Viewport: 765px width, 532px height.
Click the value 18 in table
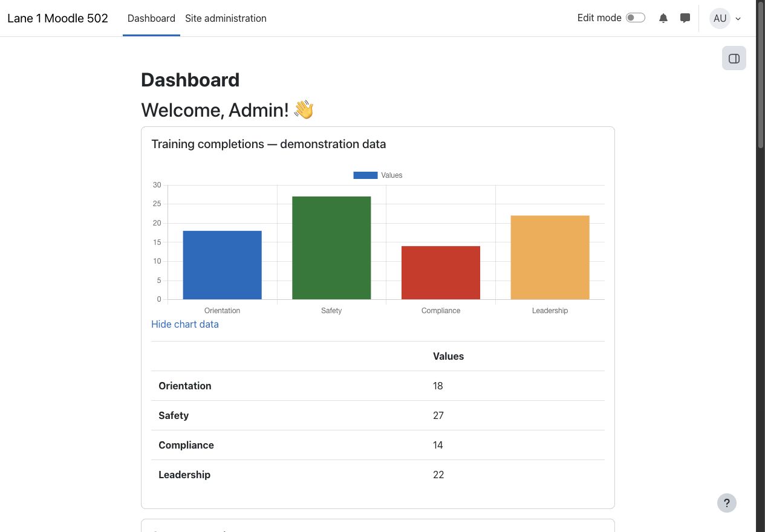click(438, 386)
